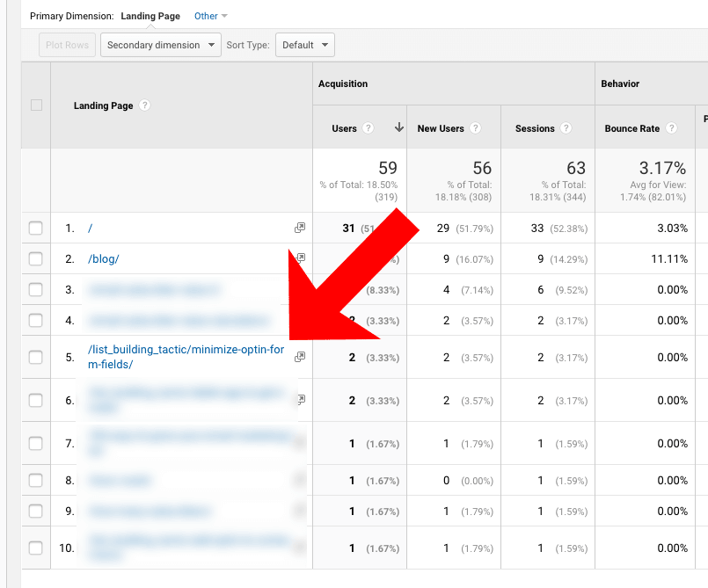Click the Acquisition group header

(343, 83)
